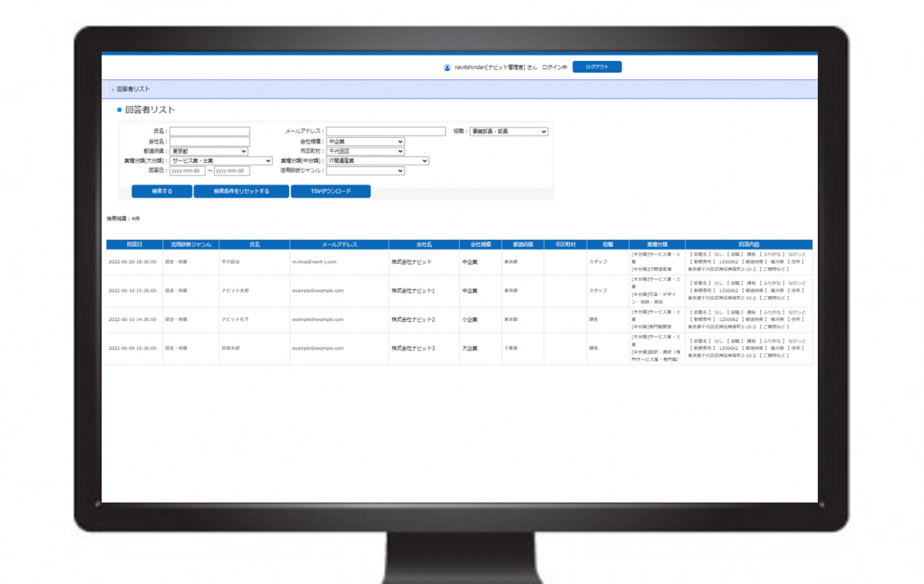This screenshot has width=924, height=584.
Task: Expand the 都道府県 dropdown
Action: 209,152
